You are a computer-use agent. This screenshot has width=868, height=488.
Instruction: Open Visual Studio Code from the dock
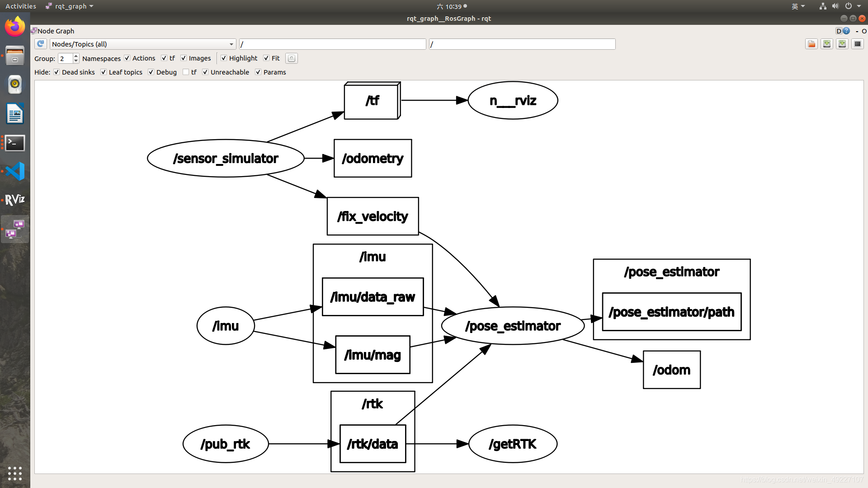click(x=15, y=171)
